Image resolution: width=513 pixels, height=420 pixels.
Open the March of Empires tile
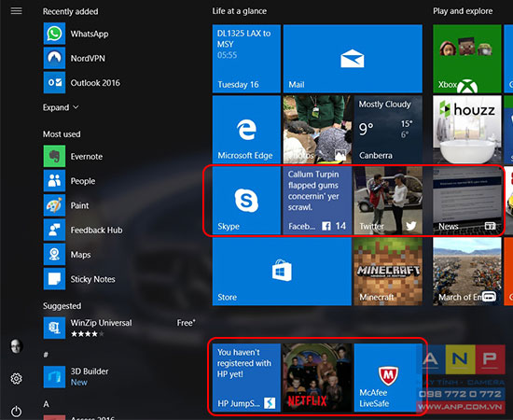pos(467,272)
